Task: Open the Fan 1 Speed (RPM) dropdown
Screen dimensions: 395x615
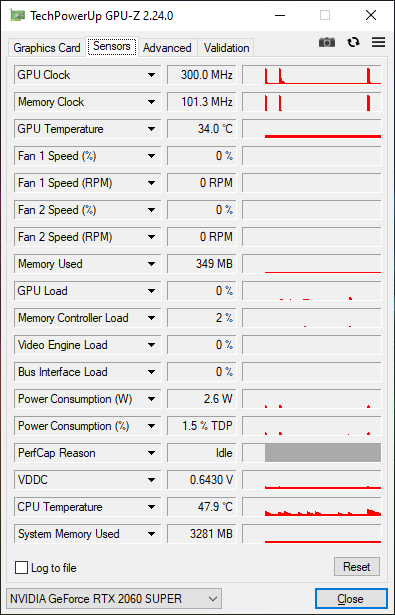Action: 87,183
